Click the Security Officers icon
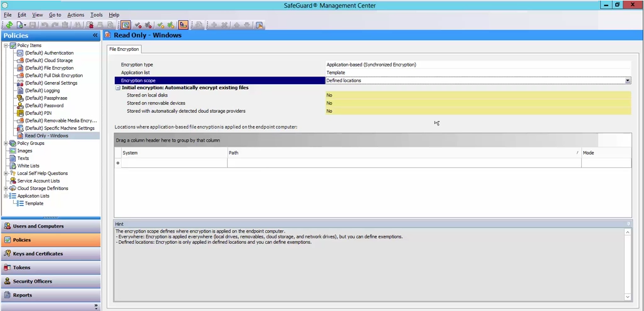The width and height of the screenshot is (644, 311). click(x=7, y=282)
